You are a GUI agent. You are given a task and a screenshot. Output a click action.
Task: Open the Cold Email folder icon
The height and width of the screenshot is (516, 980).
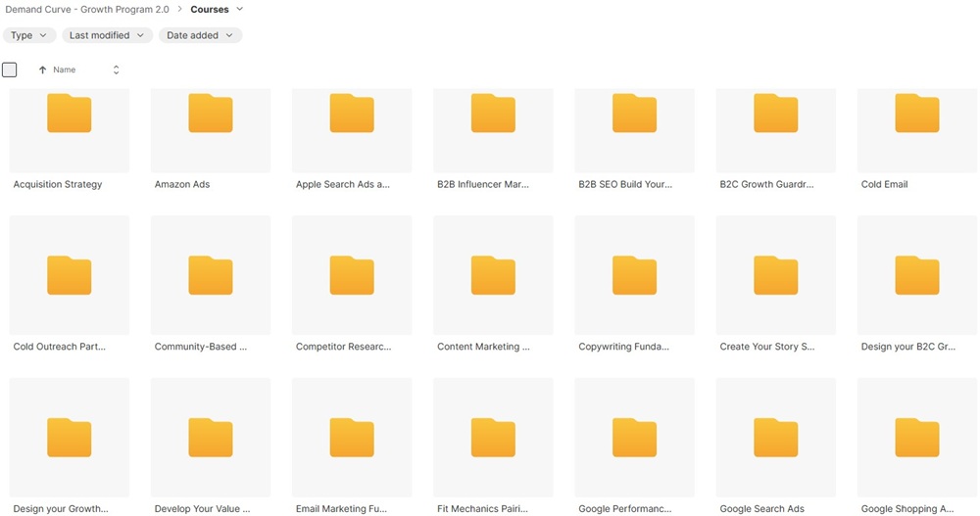coord(916,114)
